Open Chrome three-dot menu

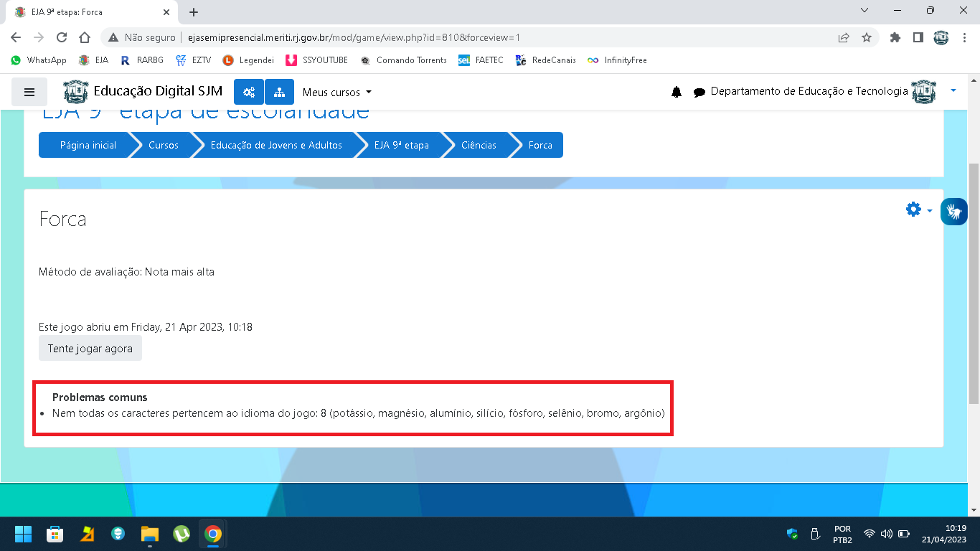[963, 37]
